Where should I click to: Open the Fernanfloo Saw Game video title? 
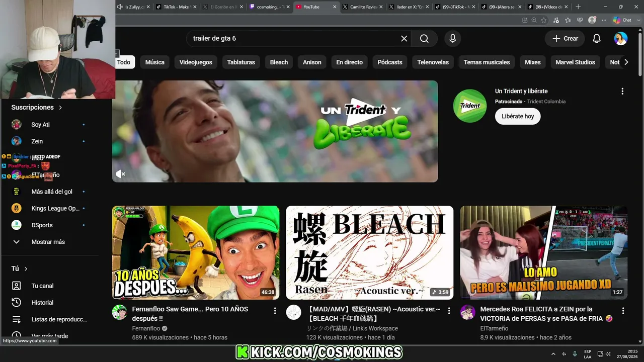coord(190,314)
